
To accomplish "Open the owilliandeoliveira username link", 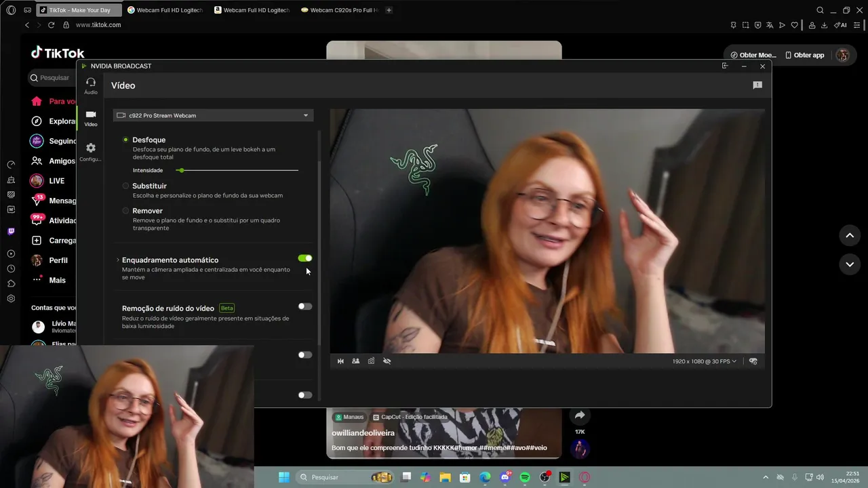I will pos(363,433).
